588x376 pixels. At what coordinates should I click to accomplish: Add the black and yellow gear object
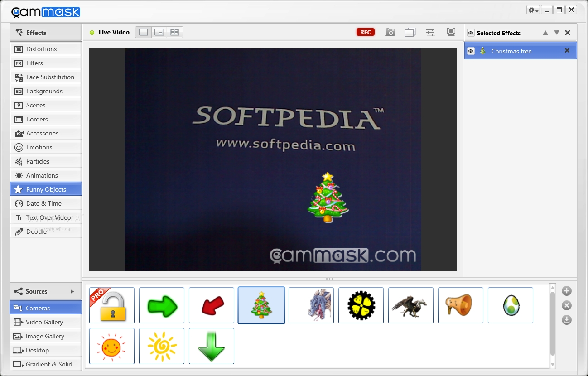pyautogui.click(x=361, y=305)
